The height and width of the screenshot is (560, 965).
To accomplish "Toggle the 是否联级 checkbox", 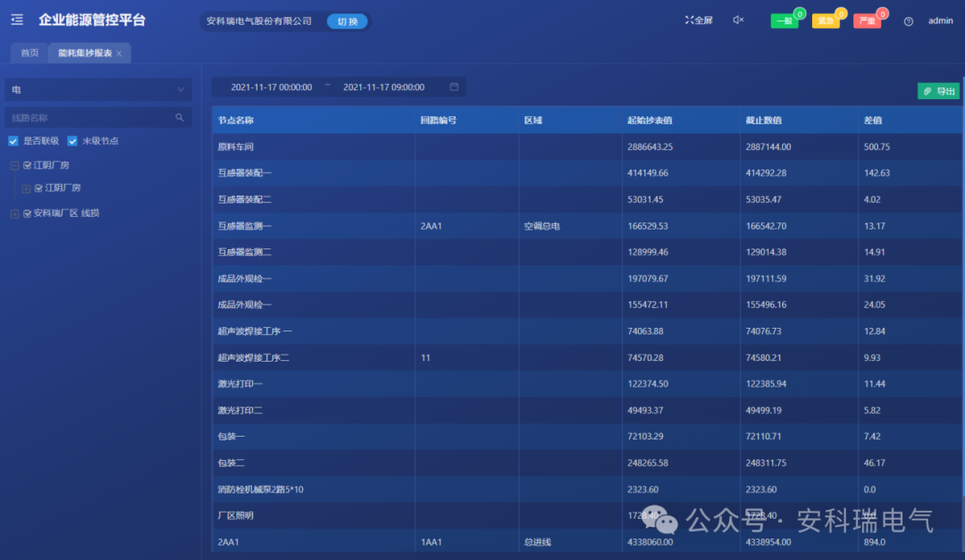I will 13,141.
